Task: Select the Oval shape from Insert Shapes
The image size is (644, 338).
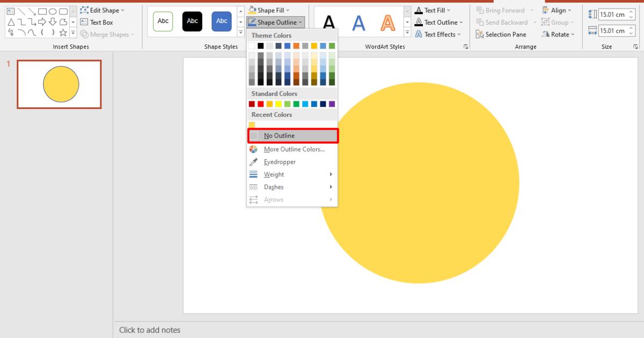Action: click(53, 10)
